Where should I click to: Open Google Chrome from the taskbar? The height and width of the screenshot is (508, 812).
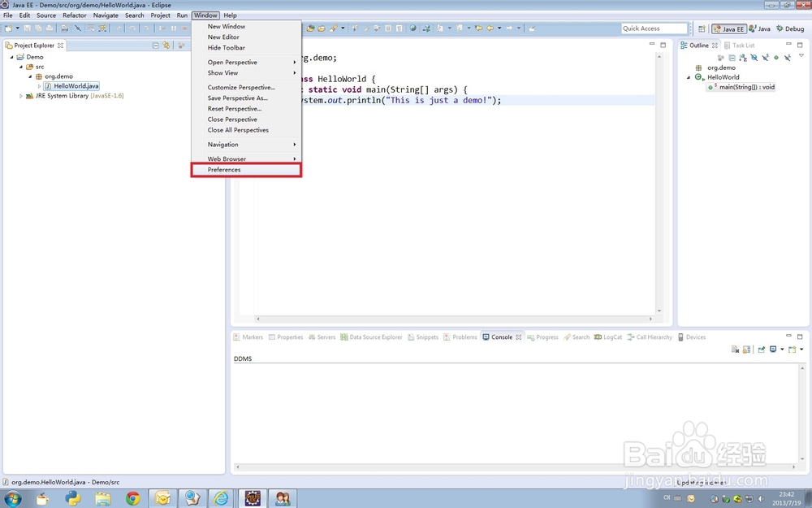[x=132, y=499]
